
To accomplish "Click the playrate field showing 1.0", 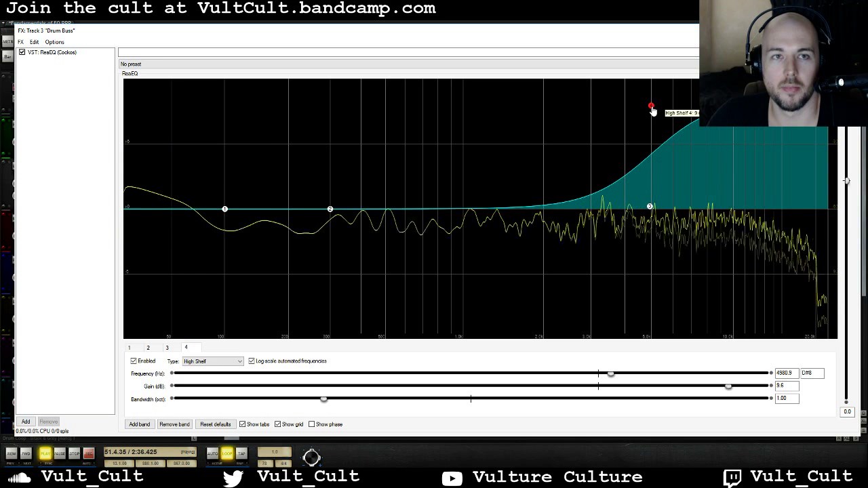I will pyautogui.click(x=275, y=452).
